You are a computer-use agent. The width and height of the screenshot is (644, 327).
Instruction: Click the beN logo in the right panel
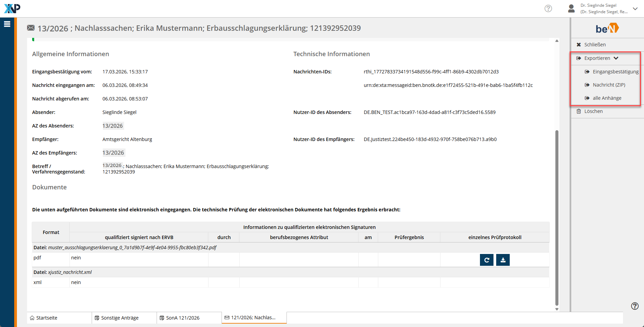(607, 28)
